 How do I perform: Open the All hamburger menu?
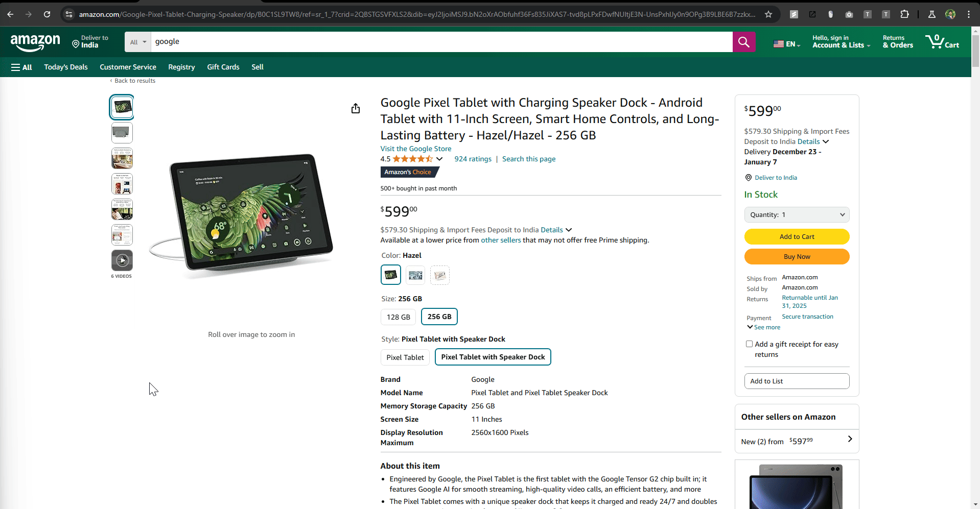tap(21, 67)
